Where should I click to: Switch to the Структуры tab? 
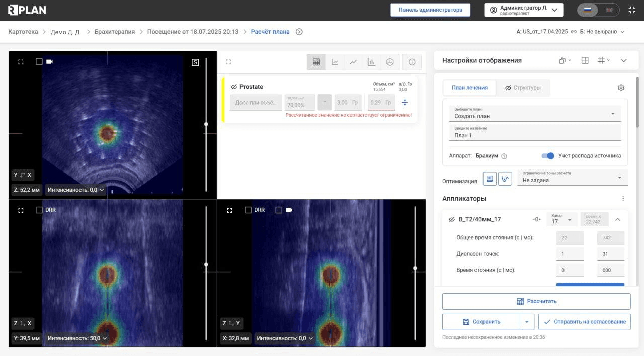click(x=523, y=88)
